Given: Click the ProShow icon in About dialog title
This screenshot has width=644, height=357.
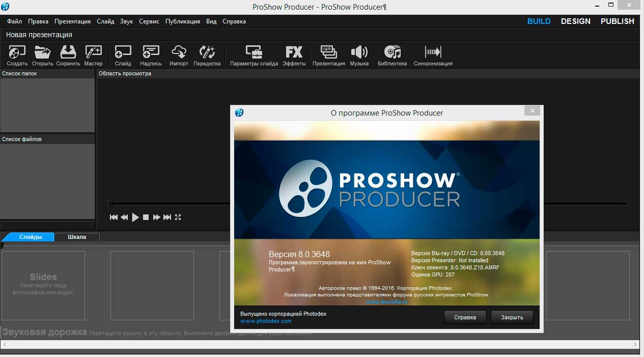Looking at the screenshot, I should click(x=239, y=113).
